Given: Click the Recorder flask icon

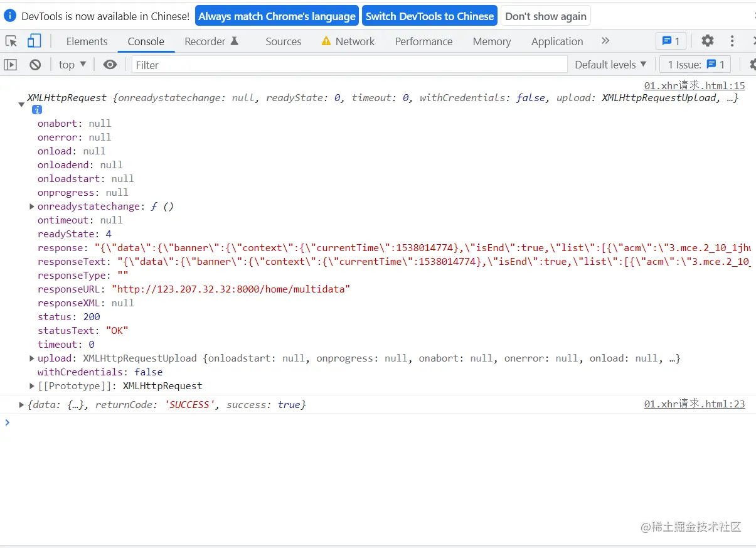Looking at the screenshot, I should tap(235, 41).
